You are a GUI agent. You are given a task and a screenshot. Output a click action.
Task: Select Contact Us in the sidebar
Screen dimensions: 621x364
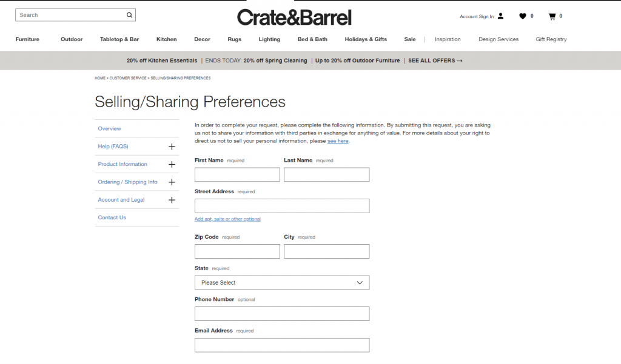[x=112, y=217]
